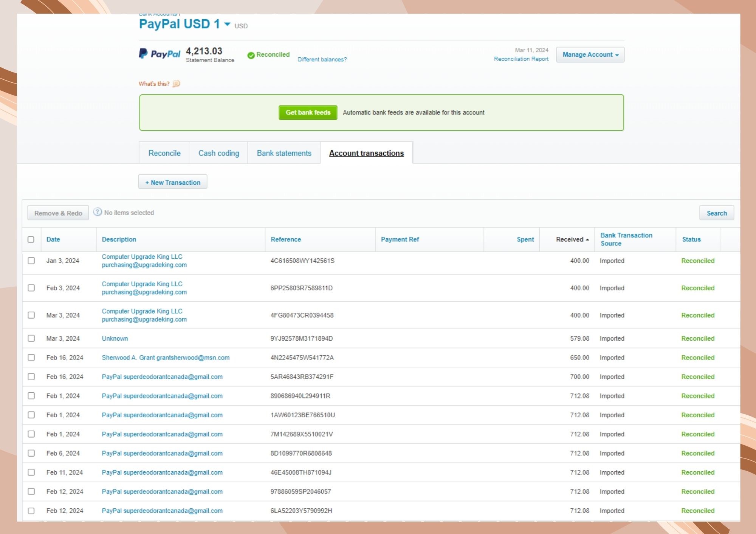
Task: Select the Account transactions tab
Action: 366,153
